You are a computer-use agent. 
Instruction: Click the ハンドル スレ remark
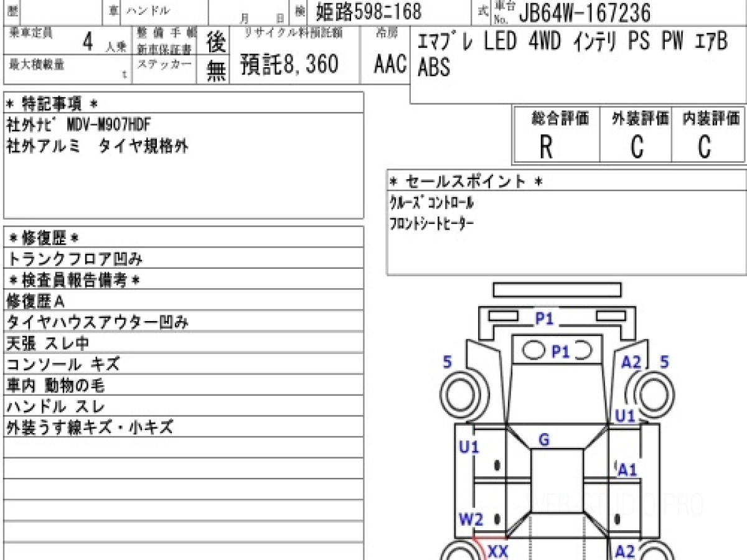tap(55, 407)
